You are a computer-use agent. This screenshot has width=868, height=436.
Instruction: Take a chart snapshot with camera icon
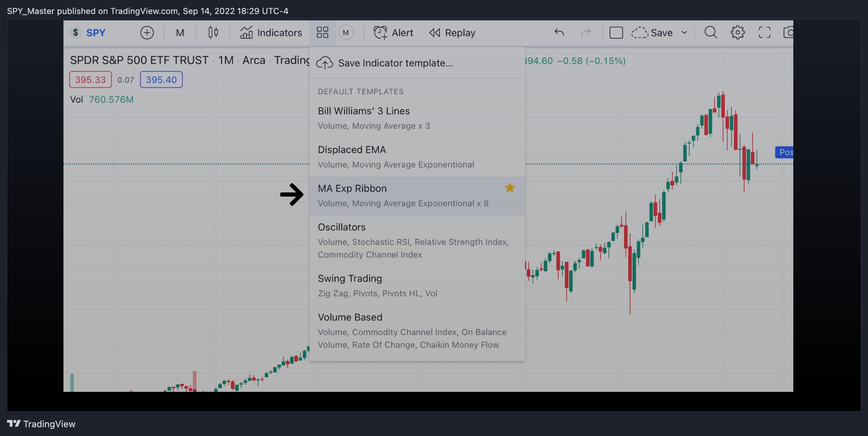(x=788, y=33)
